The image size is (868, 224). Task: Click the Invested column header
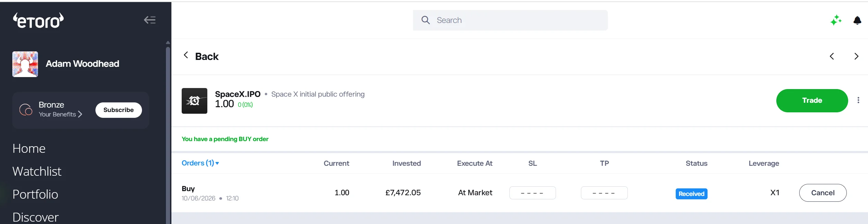(x=406, y=163)
